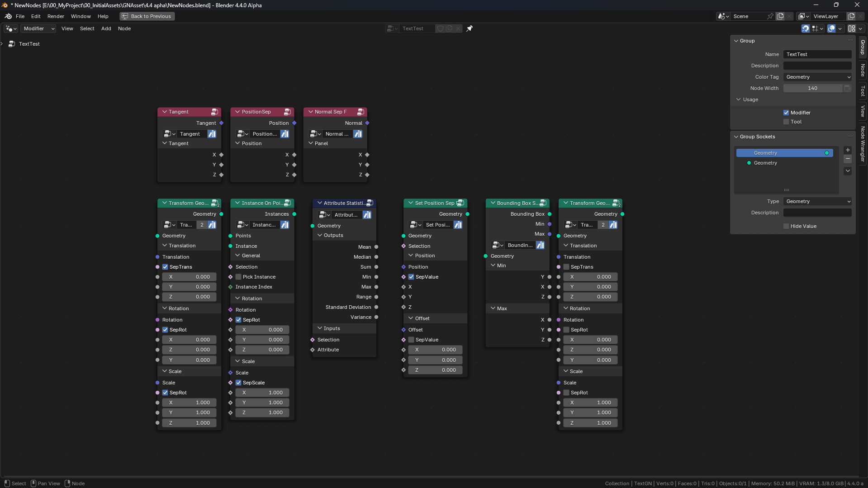The height and width of the screenshot is (488, 868).
Task: Uncheck SepValue under Position in Set Position Sep
Action: click(x=411, y=277)
